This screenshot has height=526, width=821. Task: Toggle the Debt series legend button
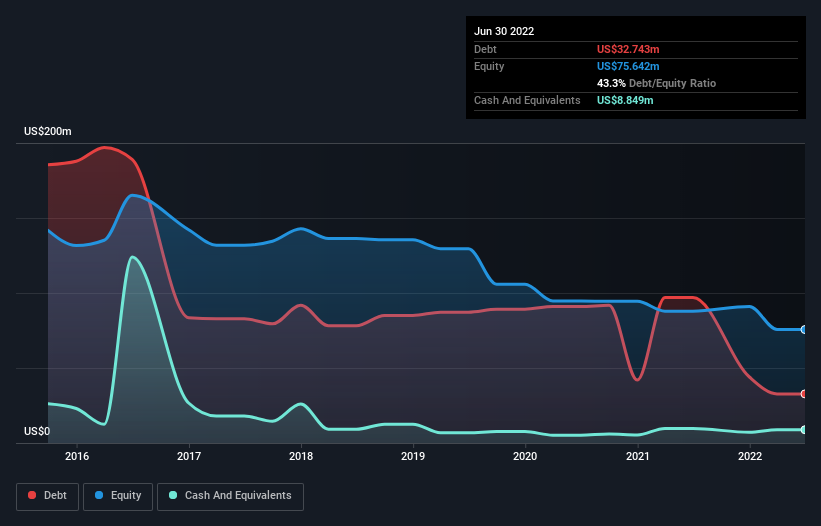[47, 496]
